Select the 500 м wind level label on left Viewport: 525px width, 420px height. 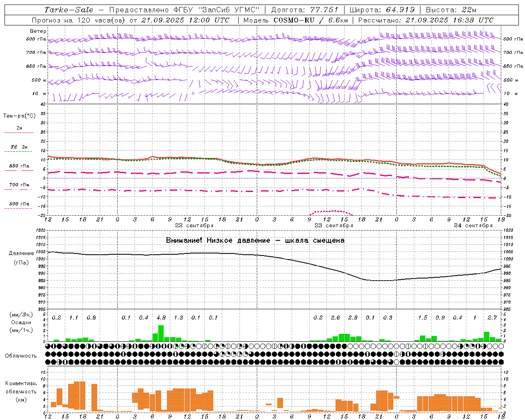(39, 80)
